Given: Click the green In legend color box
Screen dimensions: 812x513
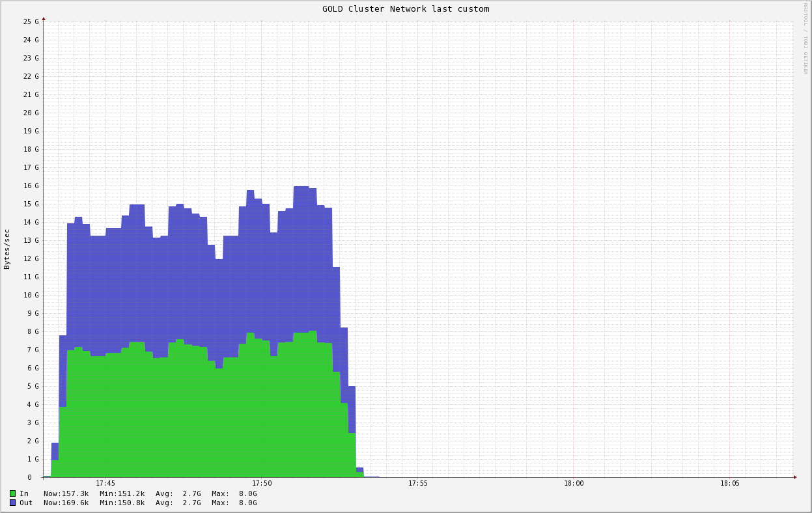Looking at the screenshot, I should click(12, 493).
